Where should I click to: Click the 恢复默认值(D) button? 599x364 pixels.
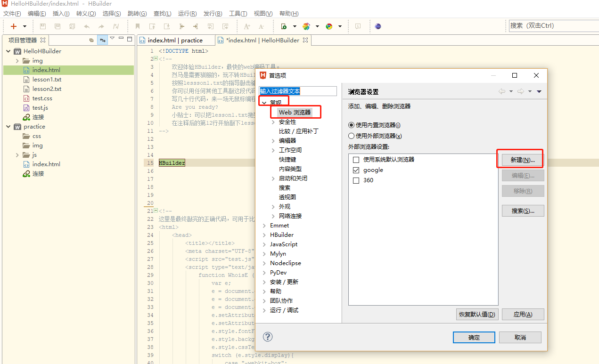pyautogui.click(x=477, y=314)
